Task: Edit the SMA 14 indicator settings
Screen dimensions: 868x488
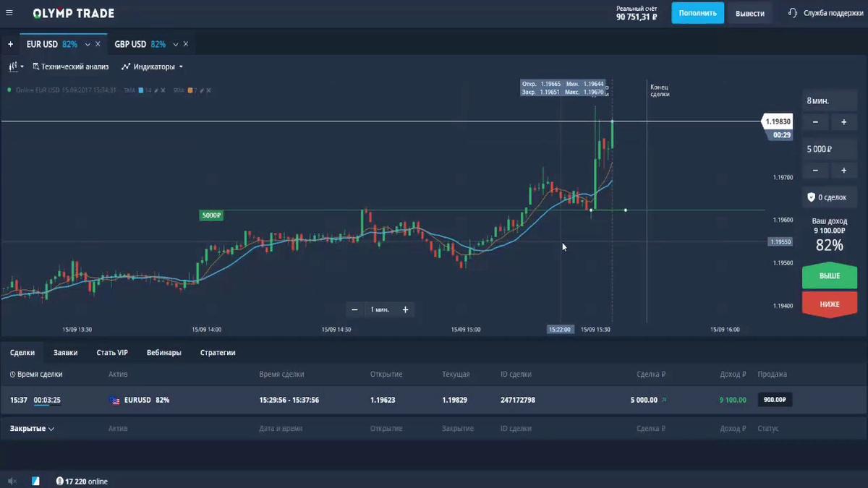Action: 156,90
